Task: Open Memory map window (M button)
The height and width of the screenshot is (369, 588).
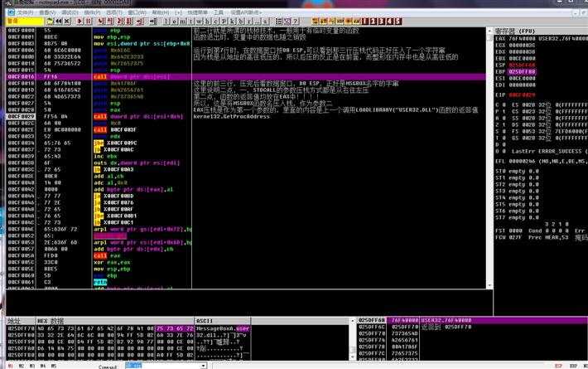Action: [x=182, y=22]
